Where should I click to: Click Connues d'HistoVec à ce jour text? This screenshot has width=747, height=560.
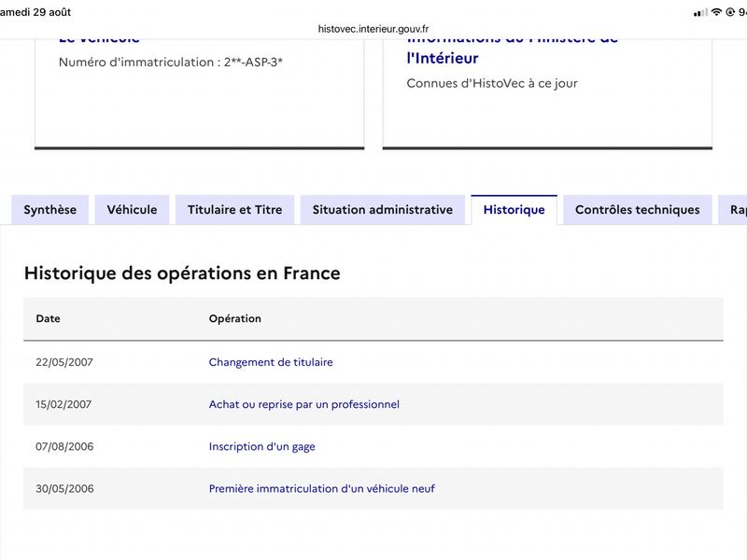pyautogui.click(x=492, y=83)
